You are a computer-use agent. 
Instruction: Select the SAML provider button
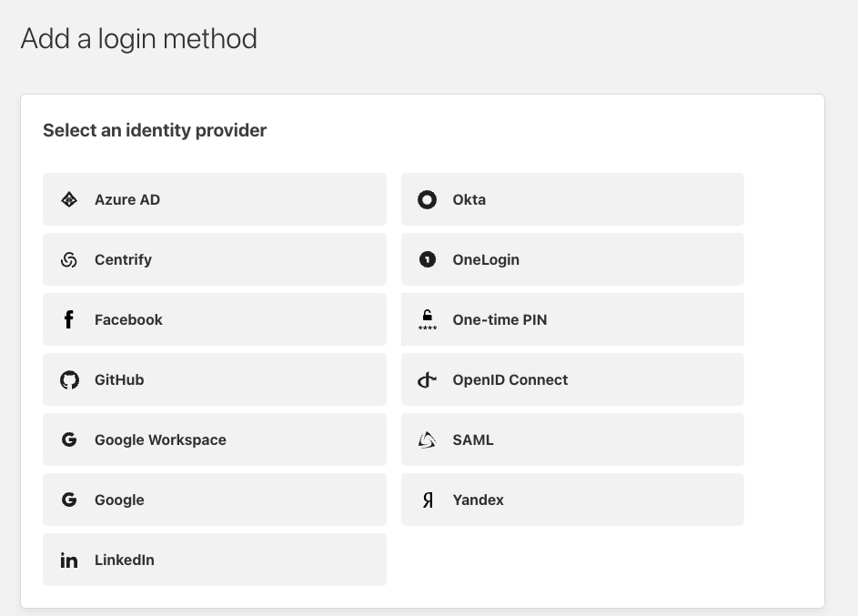click(572, 439)
